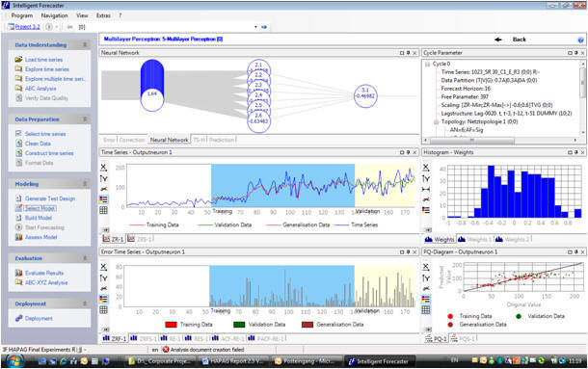Click the X axis tool in Time Series chart
This screenshot has width=588, height=369.
click(103, 168)
